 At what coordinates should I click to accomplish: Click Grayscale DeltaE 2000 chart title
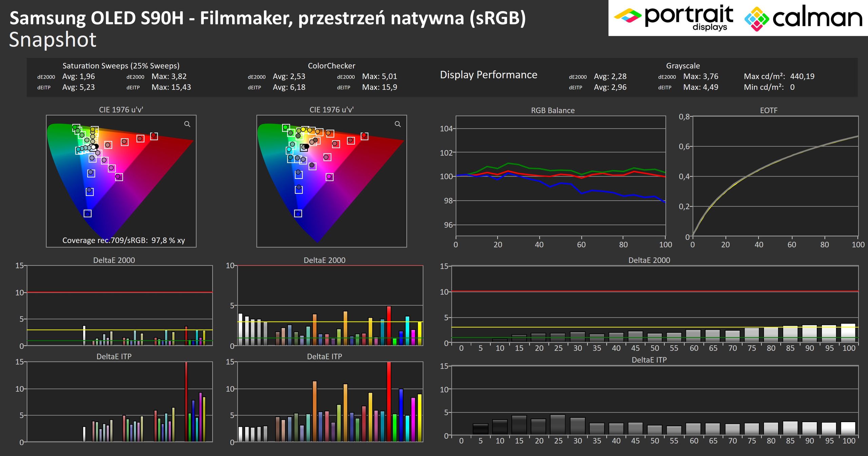(649, 260)
